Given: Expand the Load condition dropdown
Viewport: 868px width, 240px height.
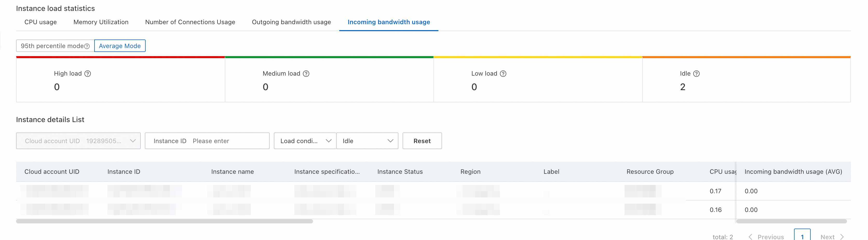Looking at the screenshot, I should pyautogui.click(x=305, y=141).
